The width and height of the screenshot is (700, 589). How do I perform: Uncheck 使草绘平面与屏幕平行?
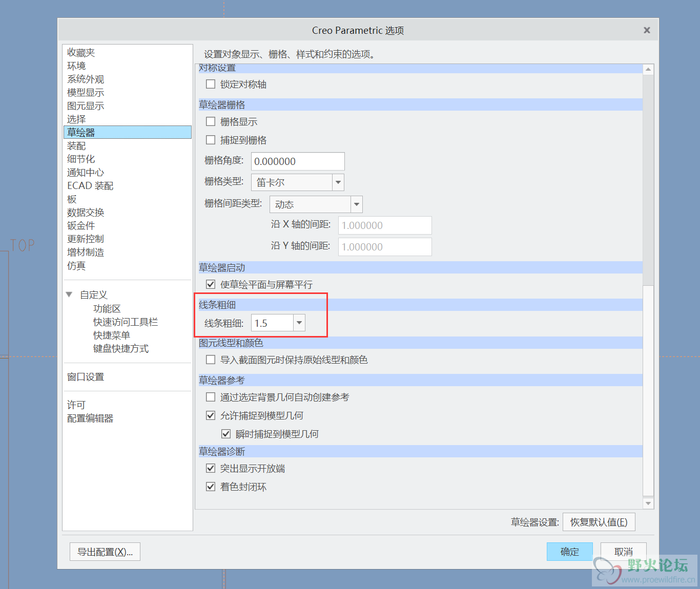point(210,284)
